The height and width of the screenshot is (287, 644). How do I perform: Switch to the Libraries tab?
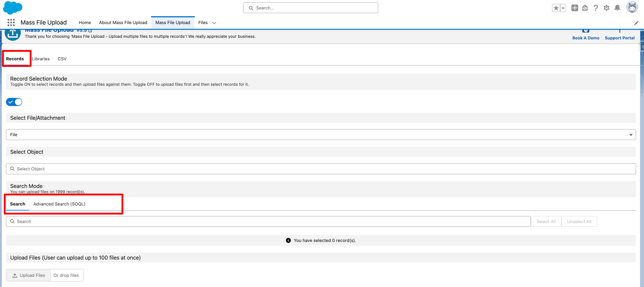[41, 59]
